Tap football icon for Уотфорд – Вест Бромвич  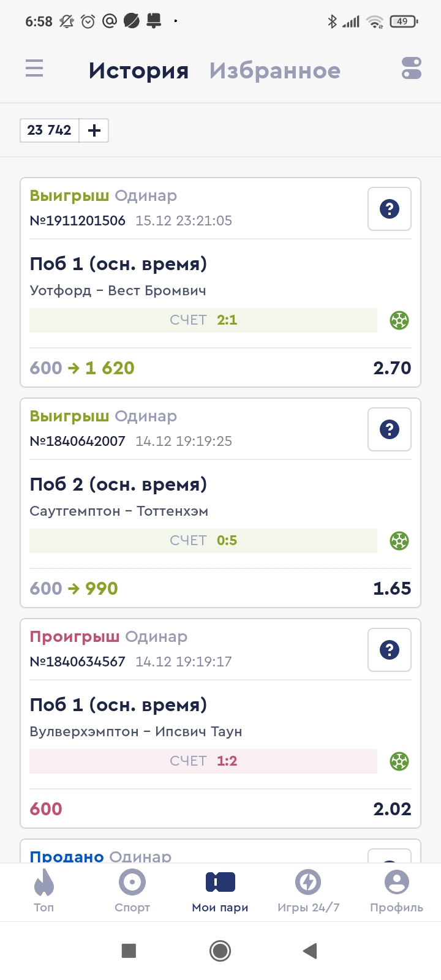pos(399,320)
